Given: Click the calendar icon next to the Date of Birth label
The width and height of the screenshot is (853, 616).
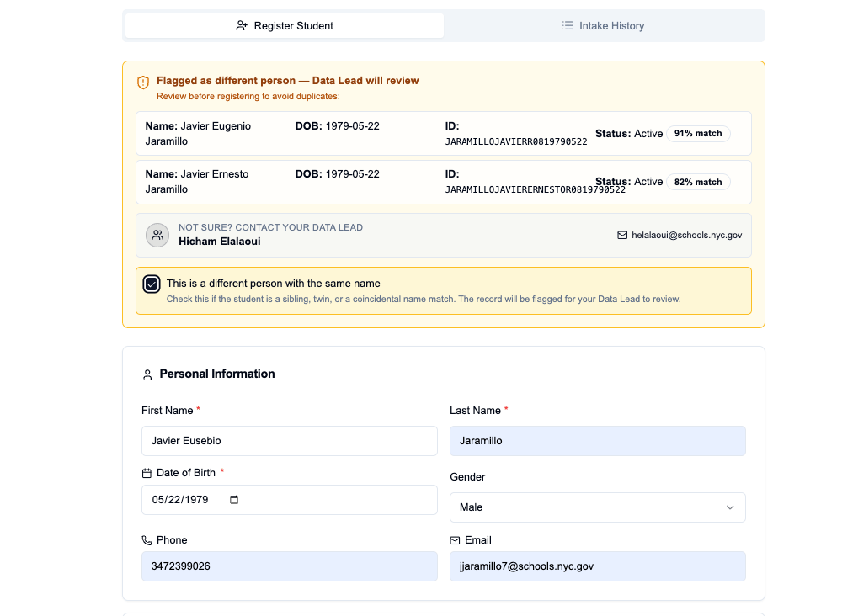Looking at the screenshot, I should pos(147,473).
